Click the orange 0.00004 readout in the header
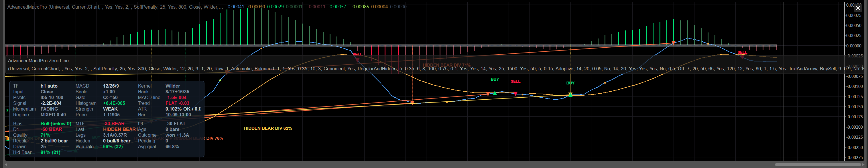Screen dimensions: 868x168 coord(379,7)
